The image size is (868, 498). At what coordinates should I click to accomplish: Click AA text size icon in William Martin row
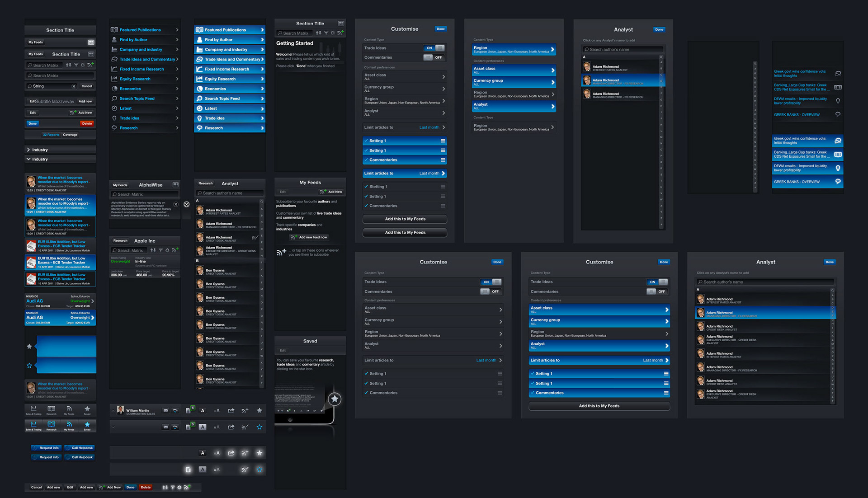click(217, 410)
